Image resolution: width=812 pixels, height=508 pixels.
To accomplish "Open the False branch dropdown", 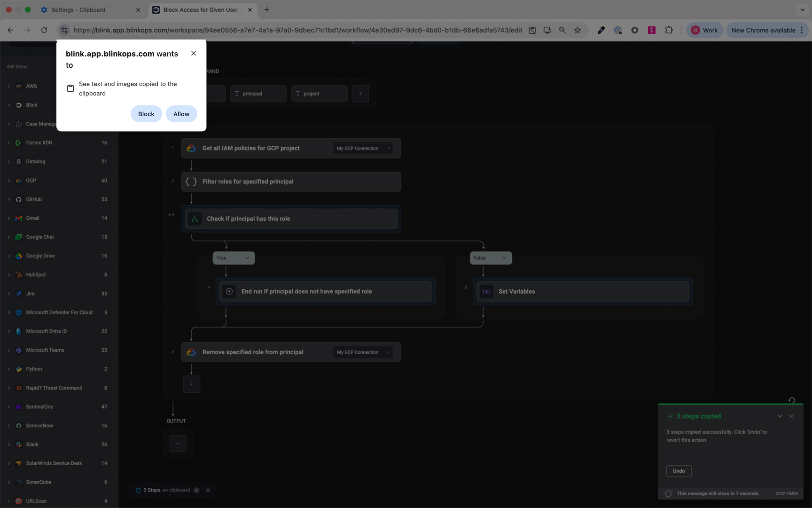I will pyautogui.click(x=491, y=258).
